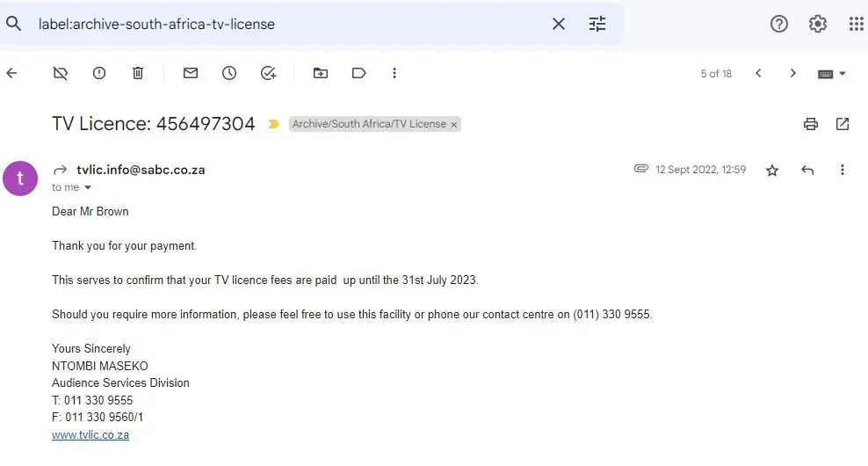Open the Move to folder icon

pos(321,73)
